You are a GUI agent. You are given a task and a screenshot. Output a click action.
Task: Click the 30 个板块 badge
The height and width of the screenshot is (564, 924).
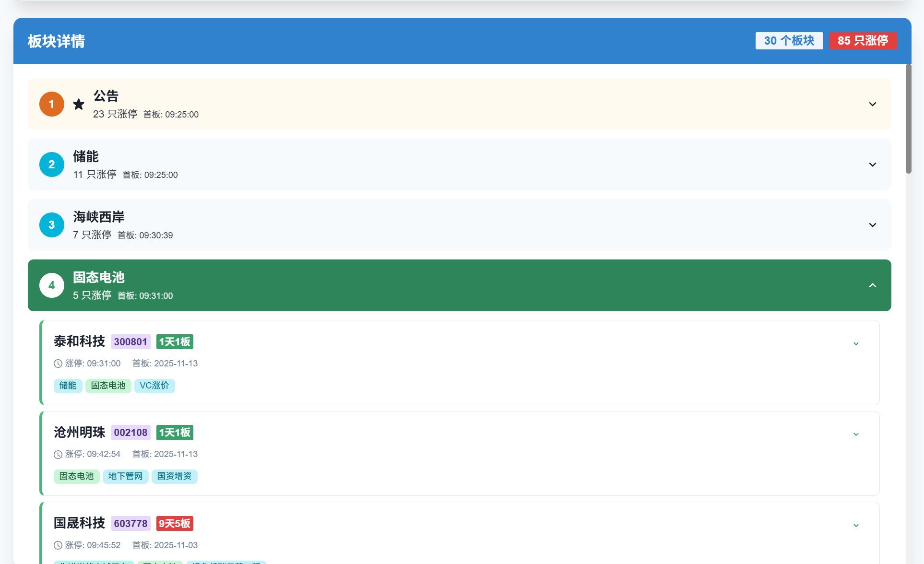pyautogui.click(x=789, y=41)
